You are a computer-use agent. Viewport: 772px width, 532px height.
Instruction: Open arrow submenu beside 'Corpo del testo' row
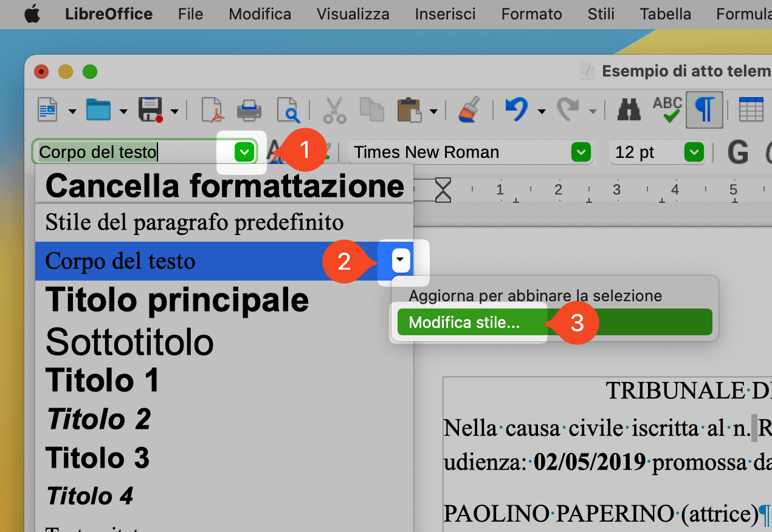pos(401,261)
